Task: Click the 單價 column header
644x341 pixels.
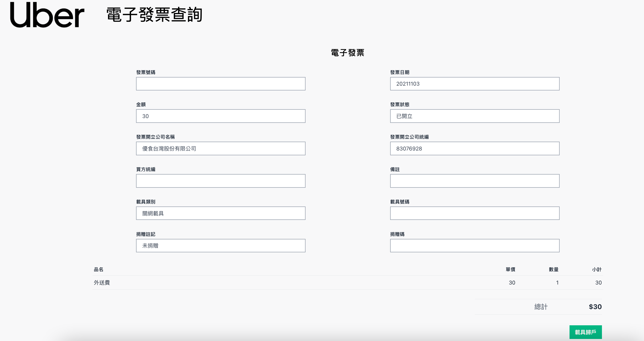Action: [x=510, y=269]
